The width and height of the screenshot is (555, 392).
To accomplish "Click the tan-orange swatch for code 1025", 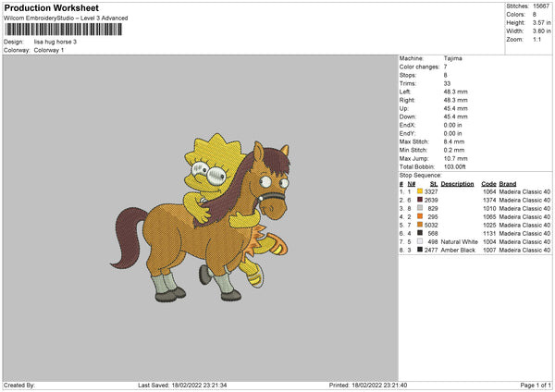I will 420,225.
